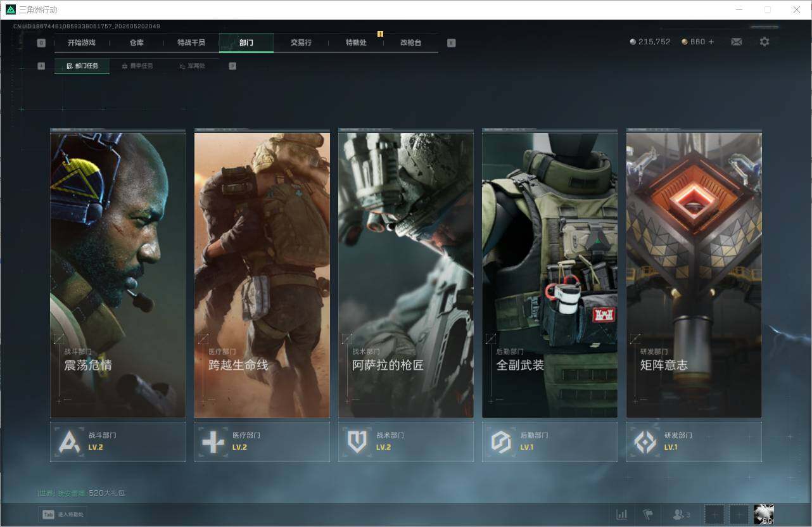This screenshot has height=527, width=812.
Task: Open the 特勤处 tab
Action: click(x=356, y=42)
